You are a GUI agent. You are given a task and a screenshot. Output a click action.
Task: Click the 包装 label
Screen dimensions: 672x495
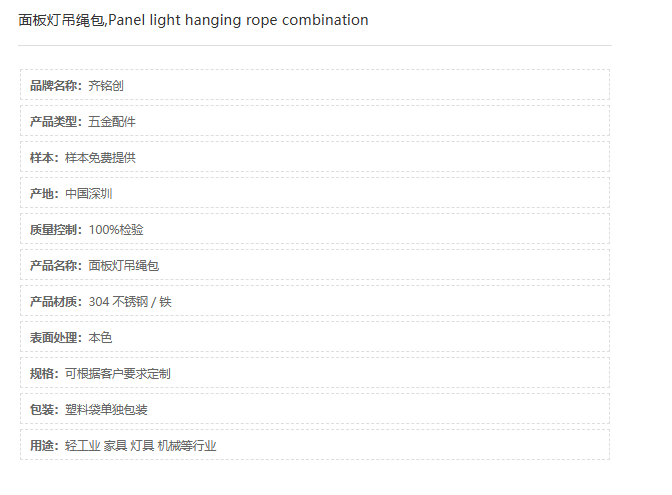[x=44, y=410]
